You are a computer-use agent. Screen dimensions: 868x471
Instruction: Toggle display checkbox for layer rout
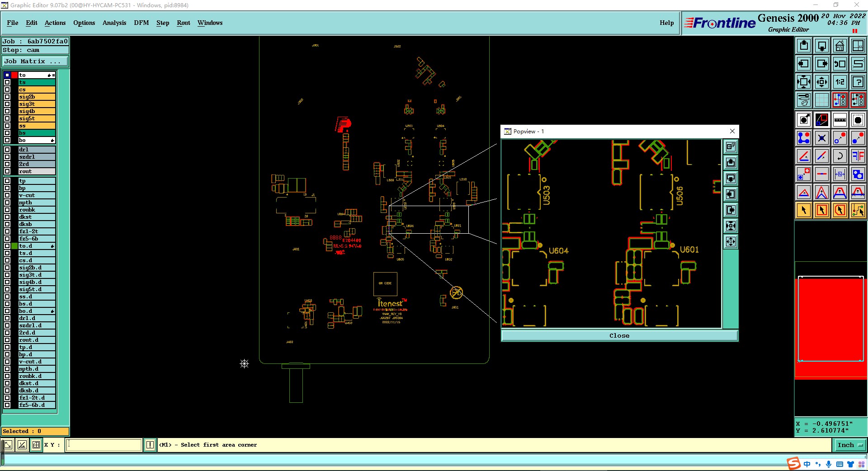pos(7,171)
